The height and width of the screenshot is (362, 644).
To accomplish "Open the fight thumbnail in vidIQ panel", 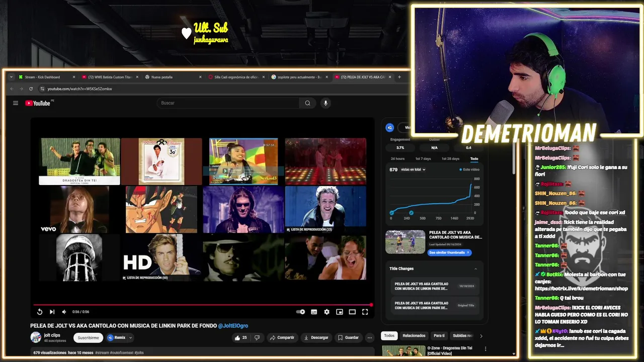I will coord(405,242).
